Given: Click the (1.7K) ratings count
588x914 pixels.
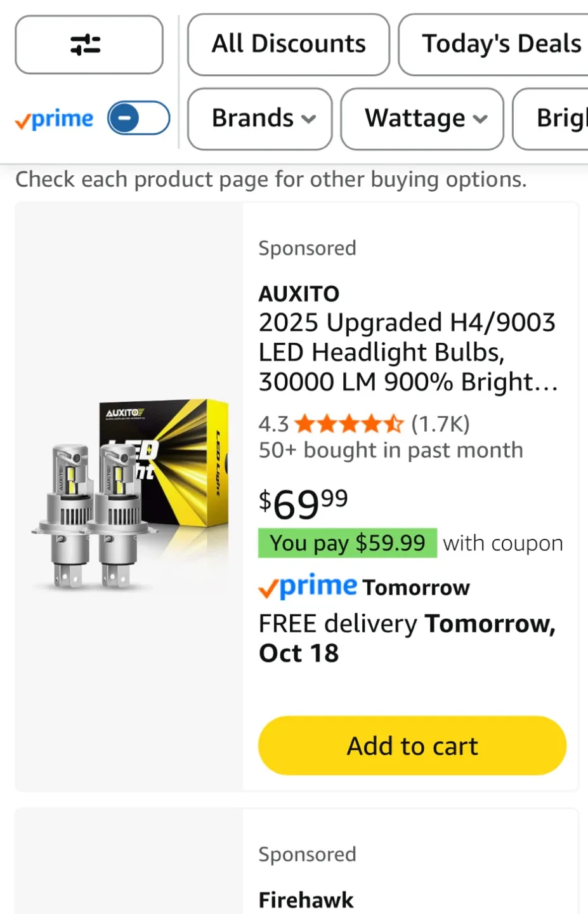Looking at the screenshot, I should click(440, 424).
